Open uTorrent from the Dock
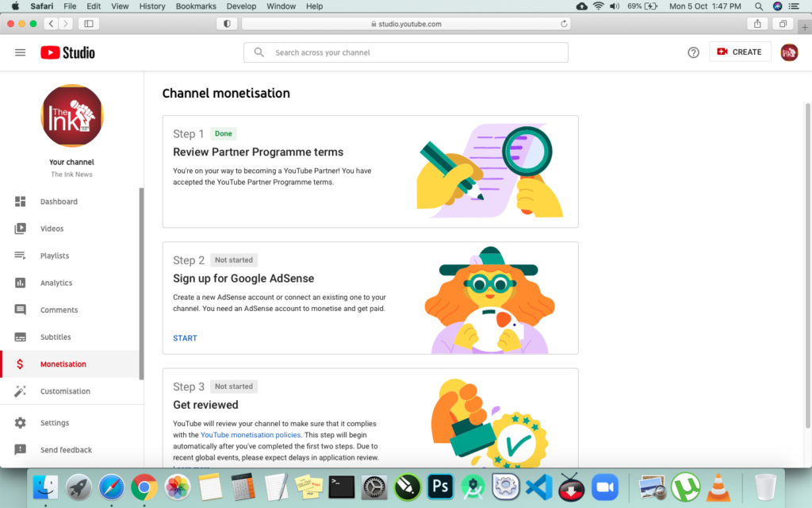The image size is (812, 508). (686, 487)
